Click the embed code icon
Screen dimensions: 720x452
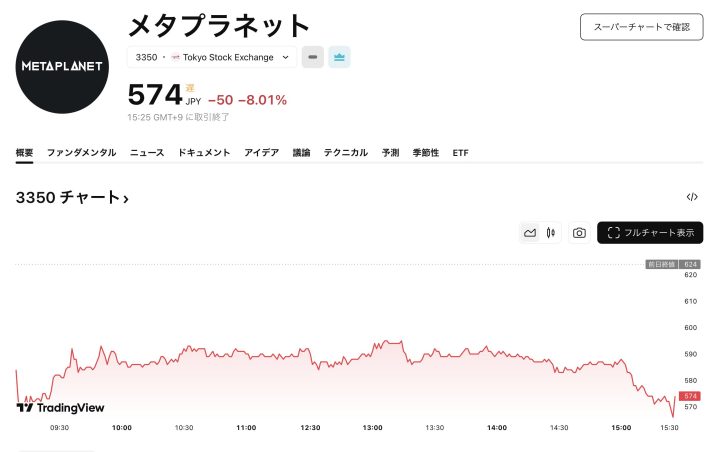[692, 197]
